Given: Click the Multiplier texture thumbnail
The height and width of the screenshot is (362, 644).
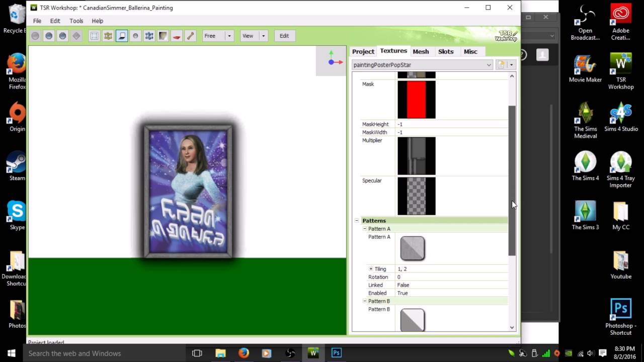Looking at the screenshot, I should pos(417,156).
